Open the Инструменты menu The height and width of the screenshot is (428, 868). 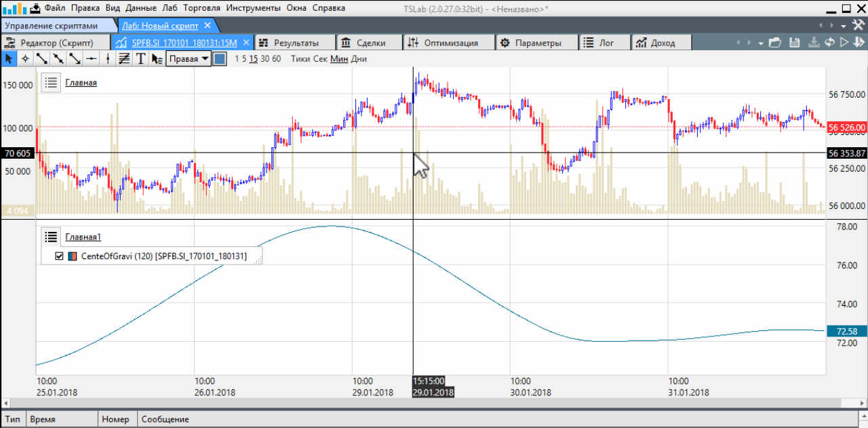point(253,8)
